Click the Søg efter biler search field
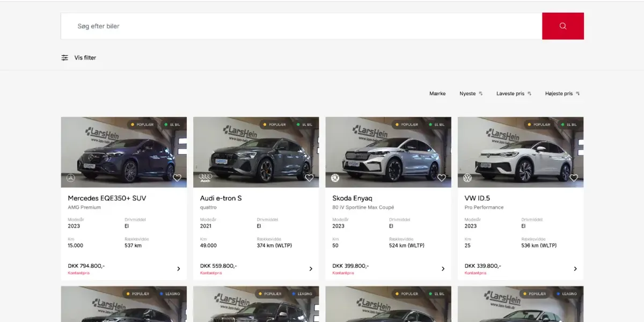 coord(301,26)
